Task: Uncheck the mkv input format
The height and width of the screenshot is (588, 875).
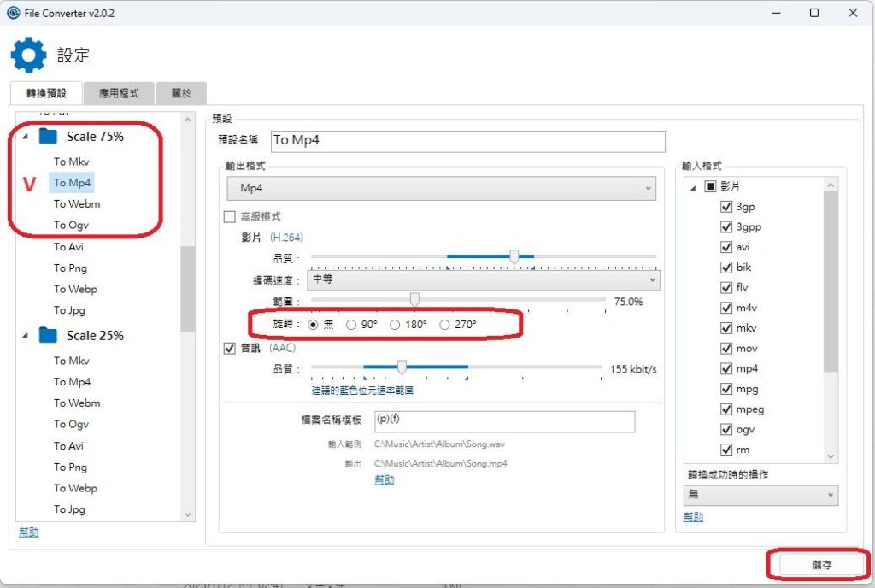Action: 726,328
